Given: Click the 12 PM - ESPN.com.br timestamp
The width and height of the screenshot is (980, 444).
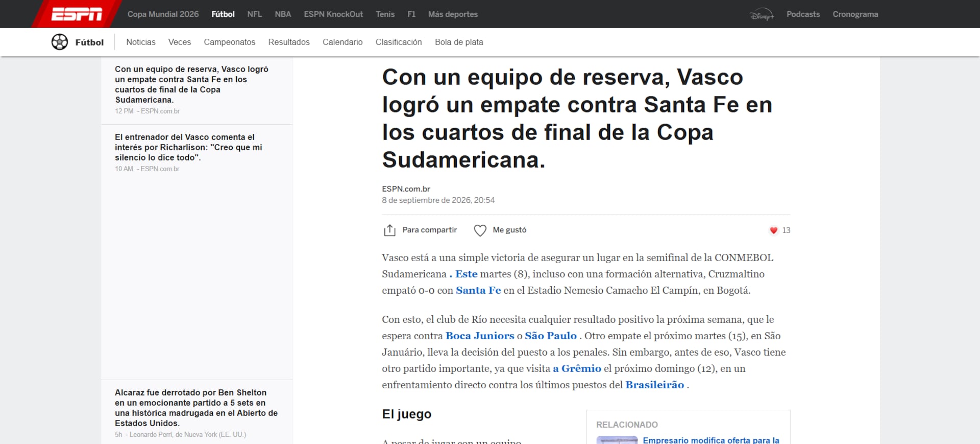Looking at the screenshot, I should [x=147, y=111].
